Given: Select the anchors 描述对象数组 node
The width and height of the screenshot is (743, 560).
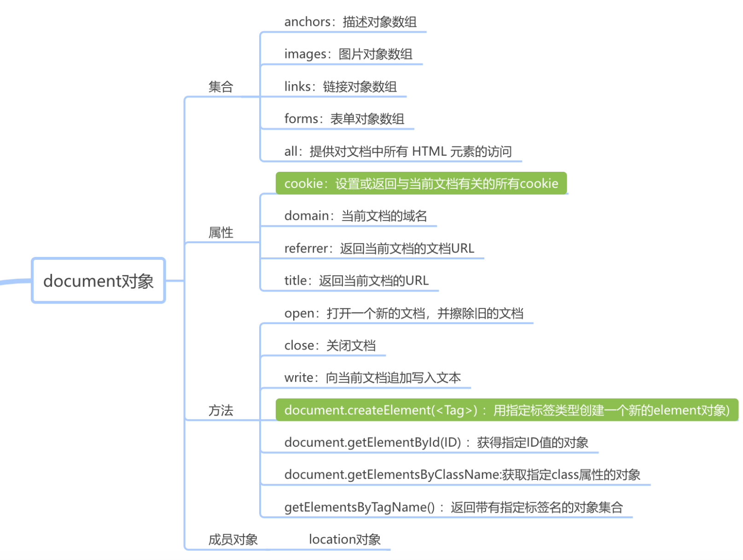Looking at the screenshot, I should point(350,22).
